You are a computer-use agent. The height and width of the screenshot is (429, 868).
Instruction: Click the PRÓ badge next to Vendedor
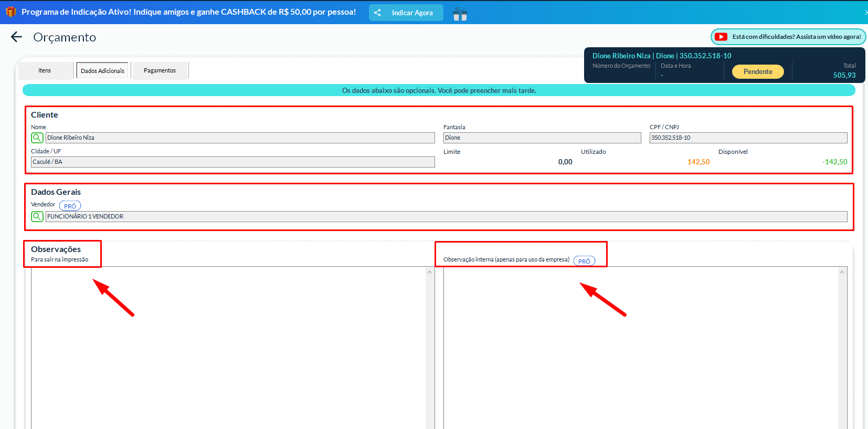point(70,206)
